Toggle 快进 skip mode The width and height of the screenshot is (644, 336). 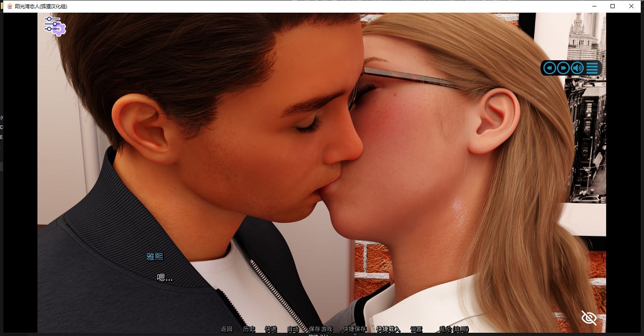(x=270, y=329)
